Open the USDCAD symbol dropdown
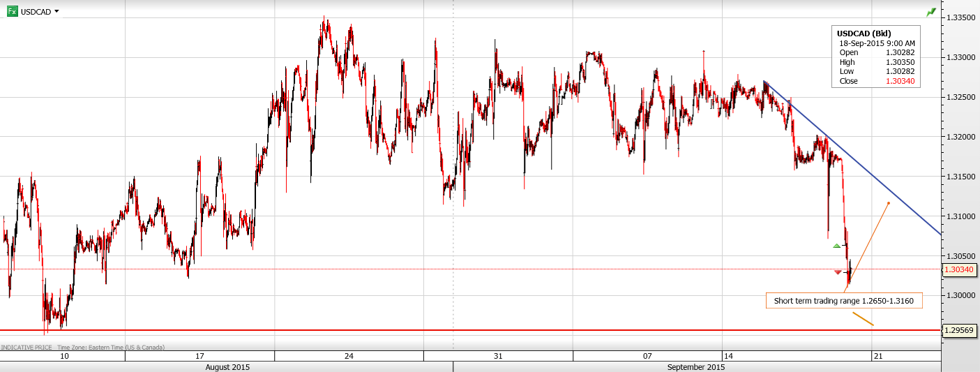 point(56,11)
